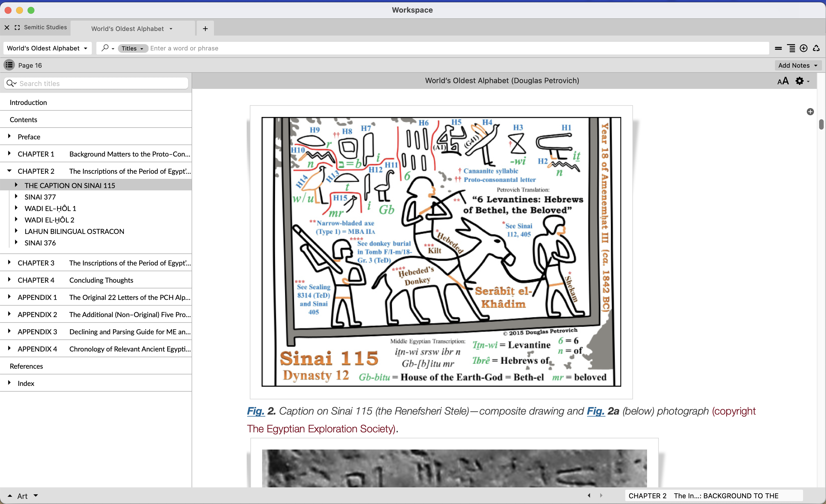The image size is (826, 504).
Task: Expand the Preface tree item
Action: pyautogui.click(x=9, y=136)
